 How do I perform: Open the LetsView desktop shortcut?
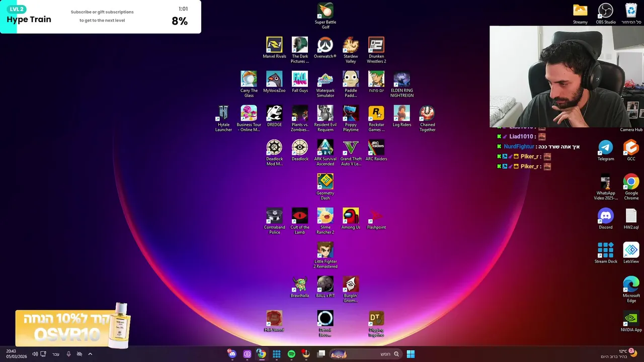point(631,253)
